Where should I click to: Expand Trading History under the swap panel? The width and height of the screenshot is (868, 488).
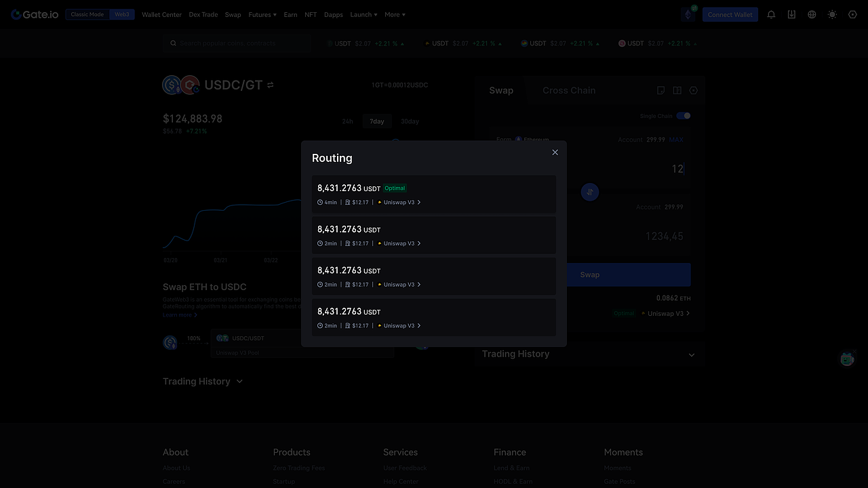pyautogui.click(x=589, y=354)
